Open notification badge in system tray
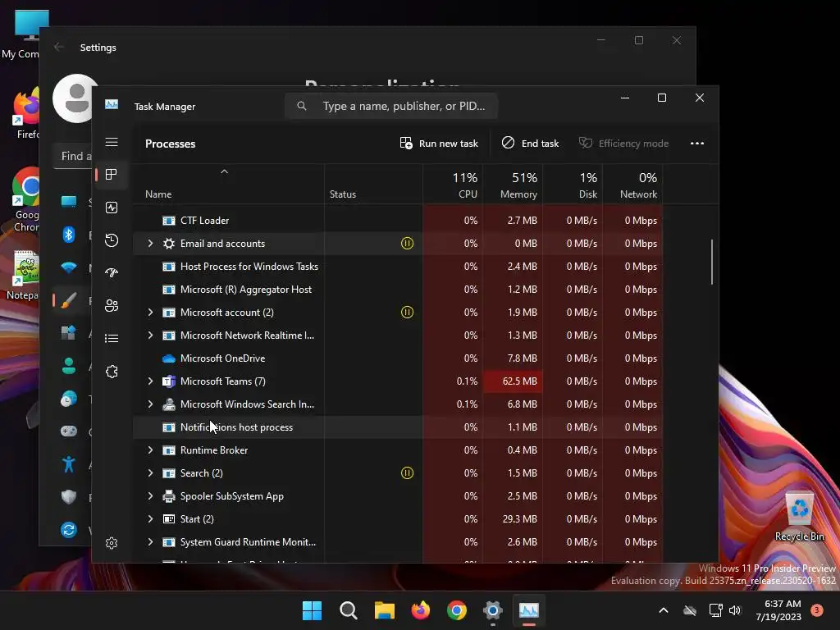Image resolution: width=840 pixels, height=630 pixels. pyautogui.click(x=817, y=609)
